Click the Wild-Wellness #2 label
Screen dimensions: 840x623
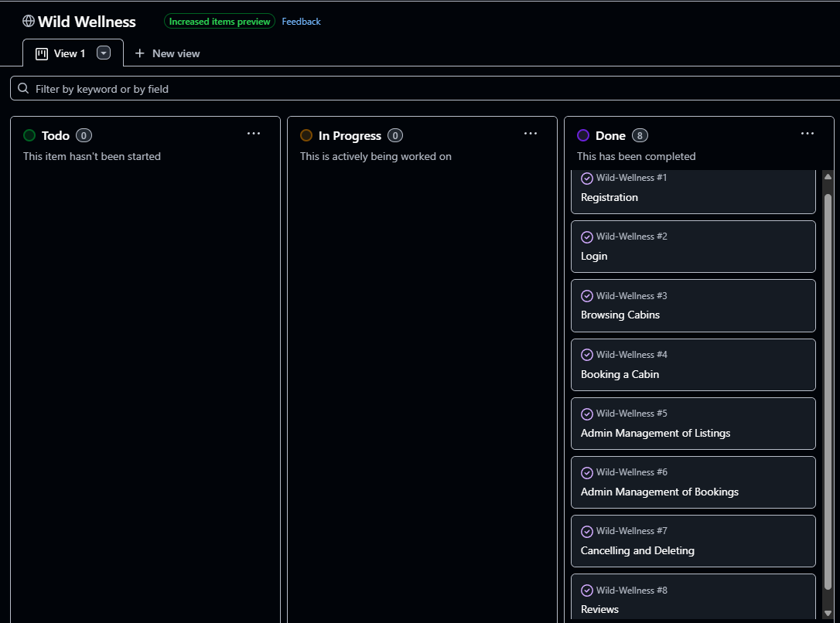[x=632, y=237]
